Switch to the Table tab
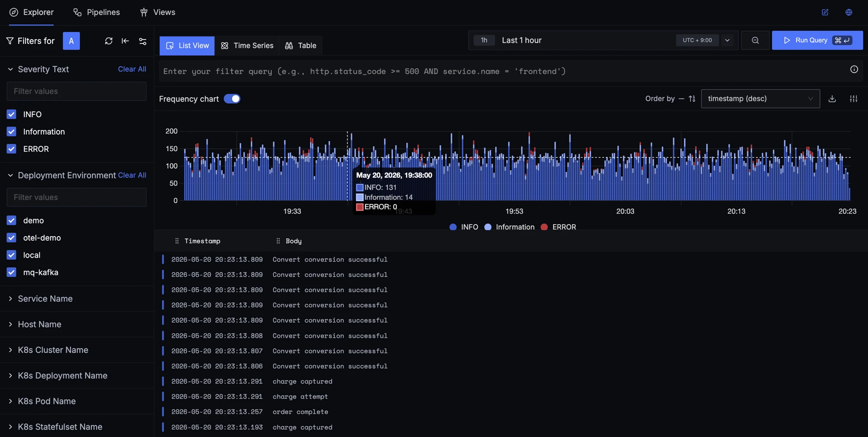The width and height of the screenshot is (868, 437). [x=300, y=46]
